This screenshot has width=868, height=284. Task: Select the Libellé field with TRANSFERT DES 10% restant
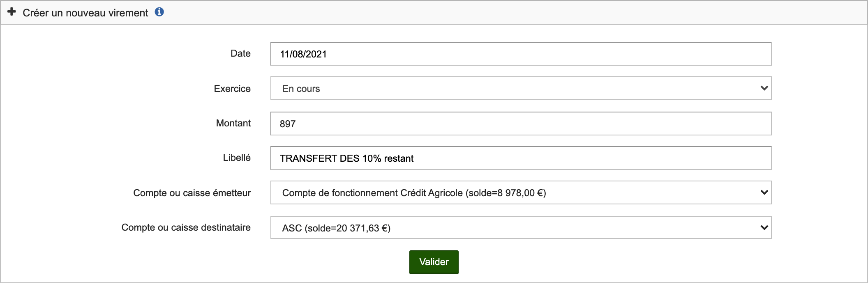(x=521, y=158)
